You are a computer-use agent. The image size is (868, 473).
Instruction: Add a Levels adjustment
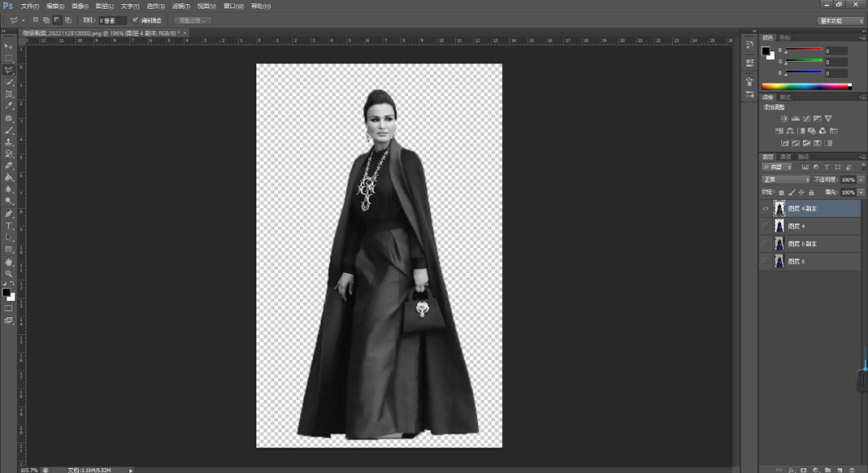[795, 118]
